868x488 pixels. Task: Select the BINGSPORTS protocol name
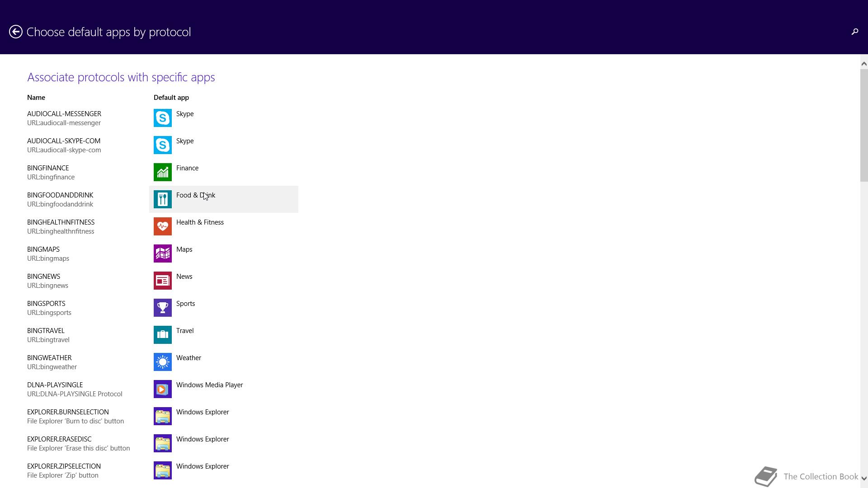coord(46,304)
